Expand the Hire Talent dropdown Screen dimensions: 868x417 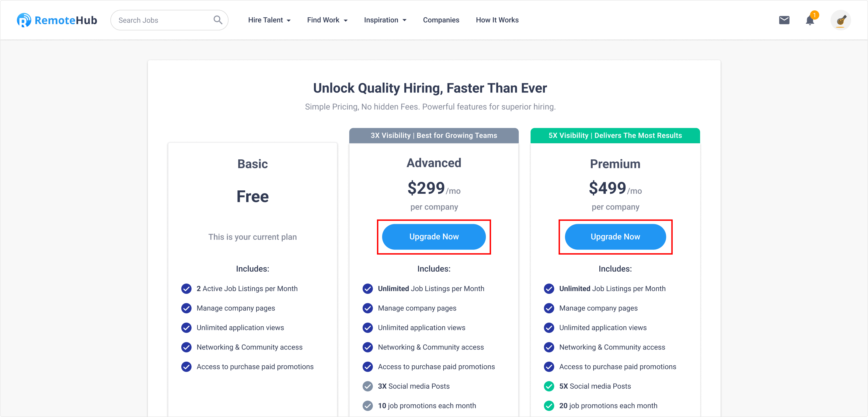pos(269,20)
